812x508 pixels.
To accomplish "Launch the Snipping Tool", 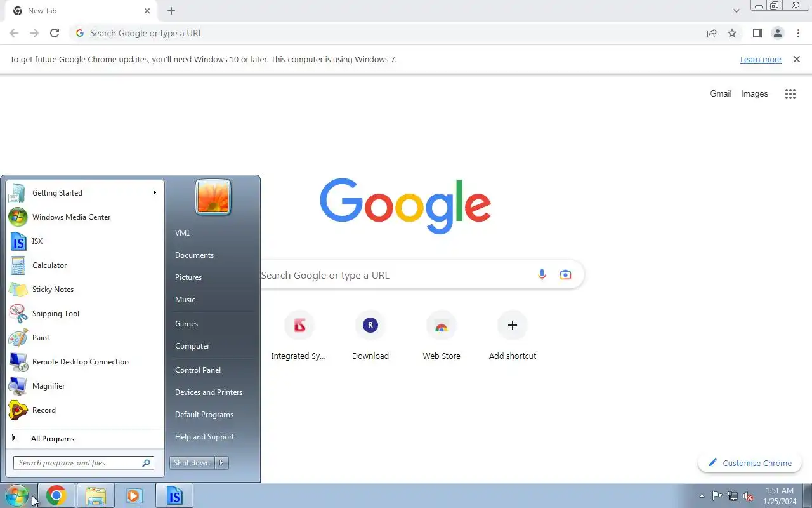I will (84, 314).
